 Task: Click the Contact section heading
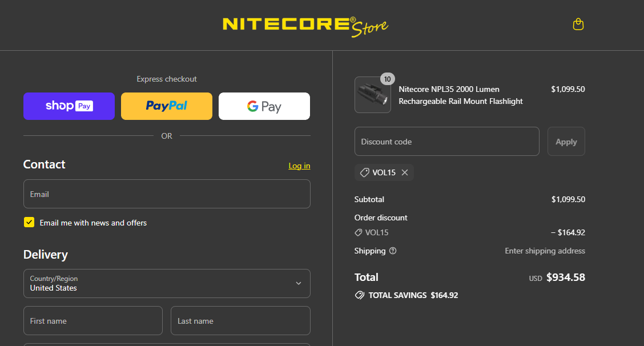45,164
